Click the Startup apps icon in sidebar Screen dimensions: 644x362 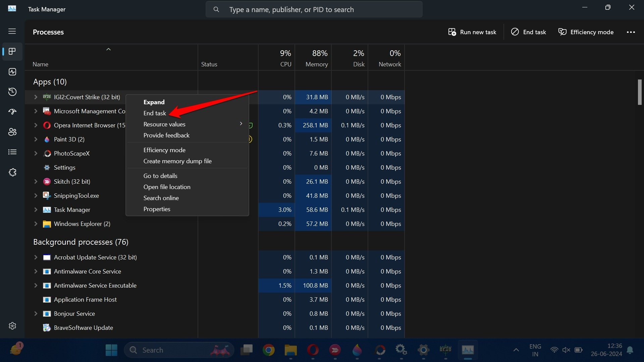tap(12, 111)
